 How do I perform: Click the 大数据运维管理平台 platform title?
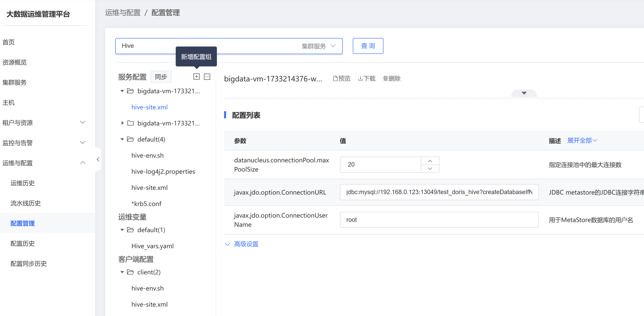[x=38, y=14]
